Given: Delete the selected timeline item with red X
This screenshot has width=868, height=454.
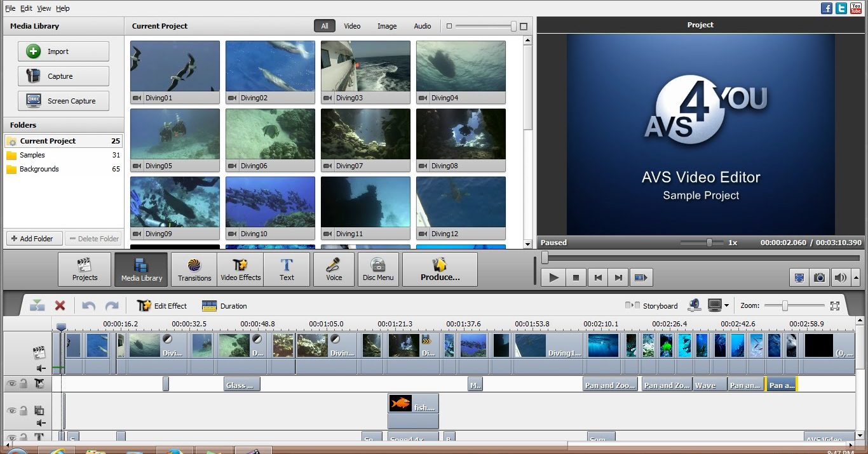Looking at the screenshot, I should coord(60,305).
